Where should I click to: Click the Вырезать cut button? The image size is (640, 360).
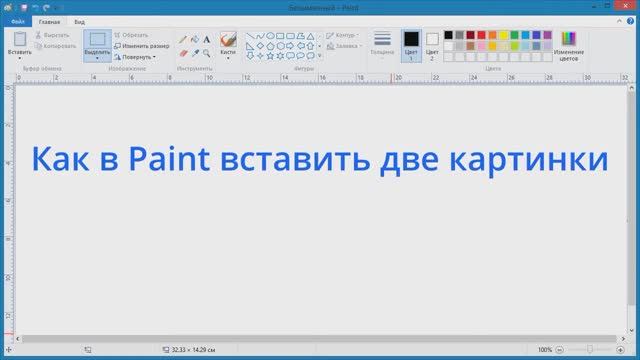(52, 36)
